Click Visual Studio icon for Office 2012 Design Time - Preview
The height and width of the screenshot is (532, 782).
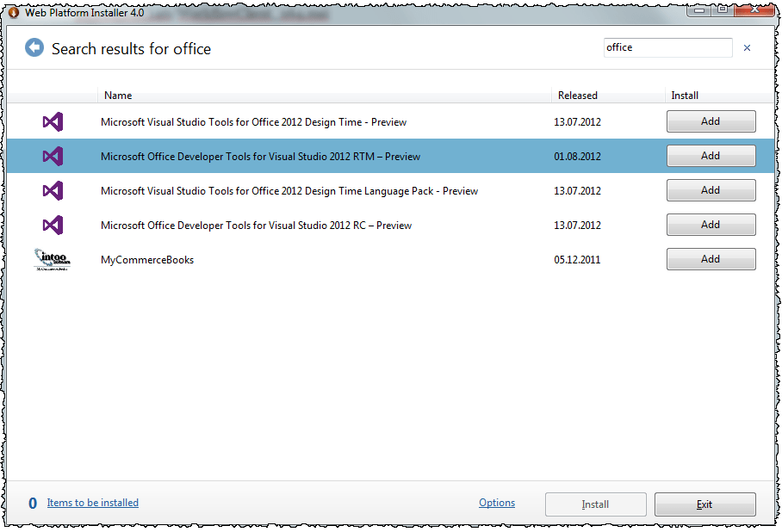tap(53, 121)
